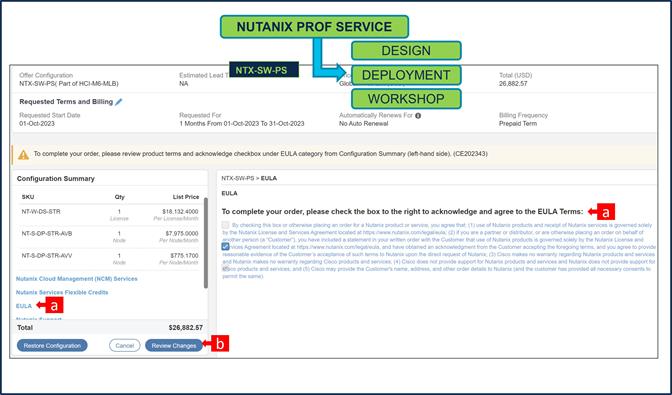Uncheck the checked blue EULA checkbox
The width and height of the screenshot is (672, 395).
click(x=225, y=246)
